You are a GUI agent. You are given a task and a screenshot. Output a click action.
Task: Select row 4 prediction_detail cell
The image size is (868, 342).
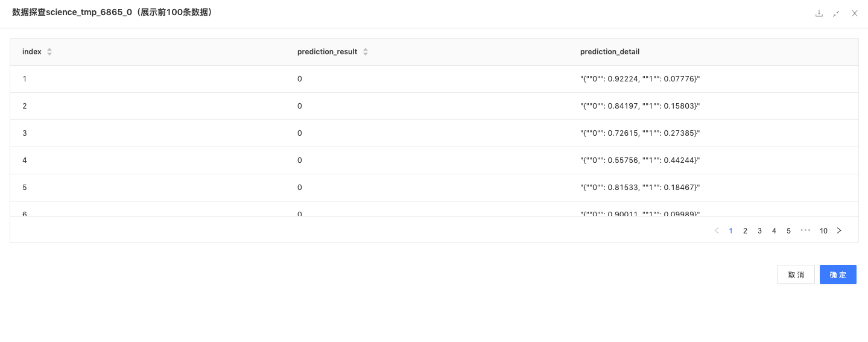click(x=640, y=160)
